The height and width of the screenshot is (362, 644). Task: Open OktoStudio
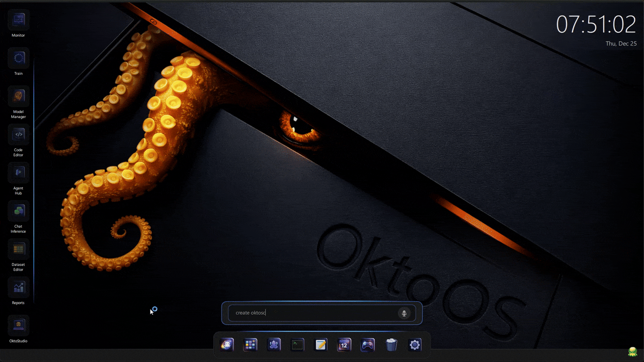pos(18,325)
